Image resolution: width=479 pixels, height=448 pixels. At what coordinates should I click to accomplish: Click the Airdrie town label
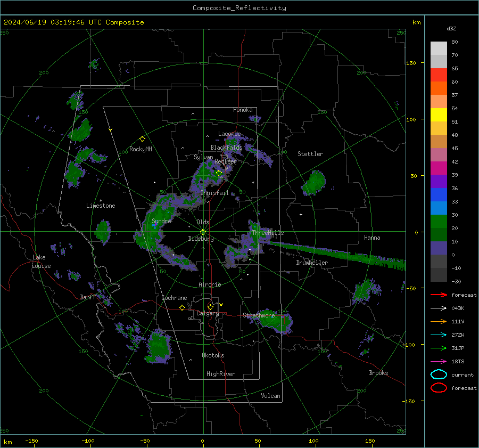(x=210, y=284)
